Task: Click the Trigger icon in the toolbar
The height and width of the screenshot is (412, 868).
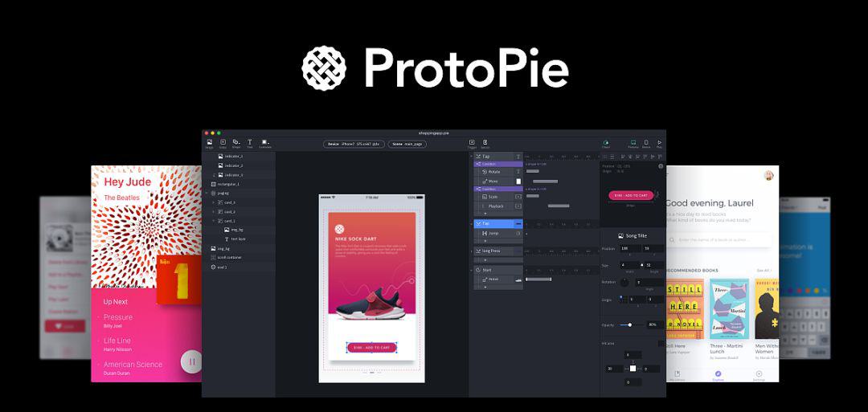Action: pos(473,144)
